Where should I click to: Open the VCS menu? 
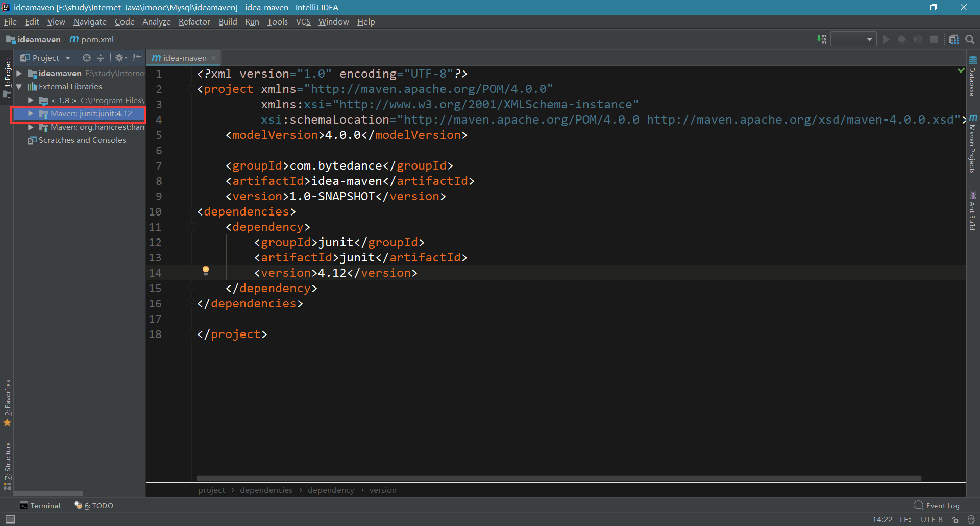(303, 21)
